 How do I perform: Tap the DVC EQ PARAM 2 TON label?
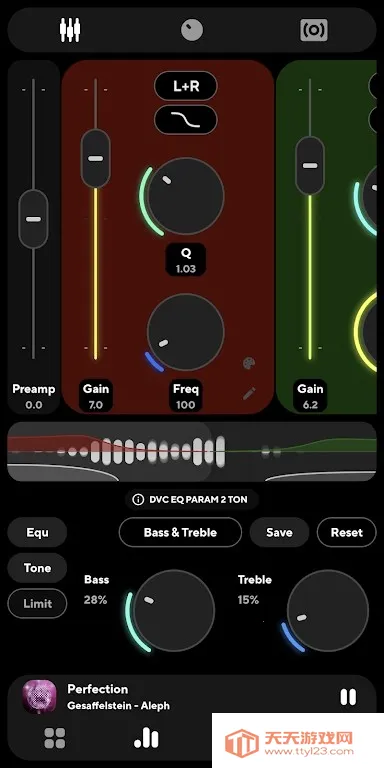pyautogui.click(x=198, y=500)
